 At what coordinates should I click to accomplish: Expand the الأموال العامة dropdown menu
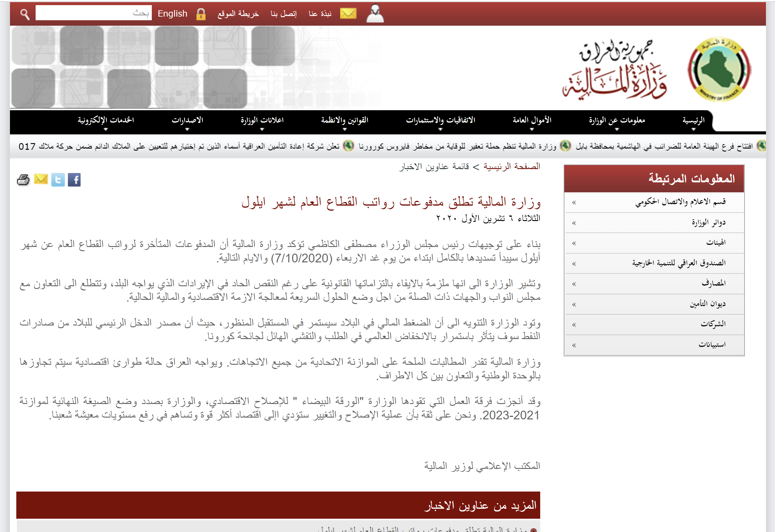coord(531,120)
